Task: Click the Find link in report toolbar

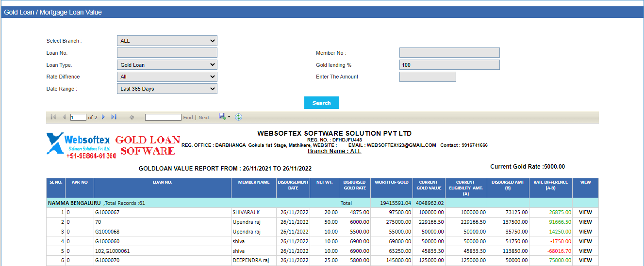Action: (188, 118)
